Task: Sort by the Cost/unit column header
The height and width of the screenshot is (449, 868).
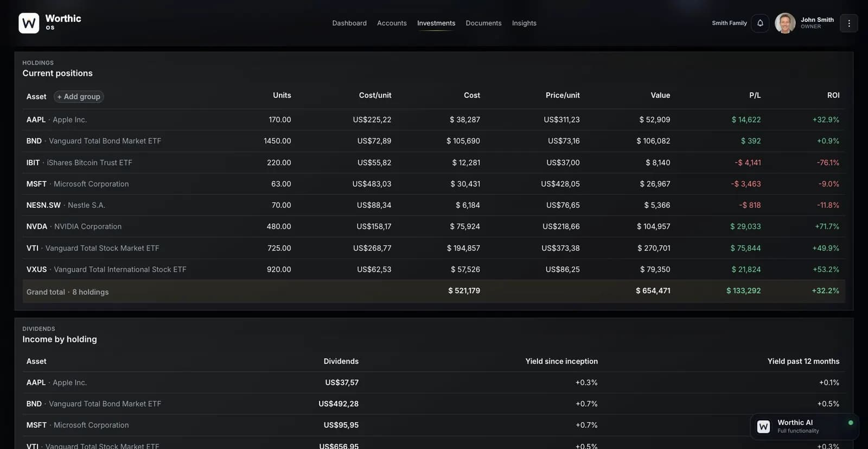Action: click(x=375, y=95)
